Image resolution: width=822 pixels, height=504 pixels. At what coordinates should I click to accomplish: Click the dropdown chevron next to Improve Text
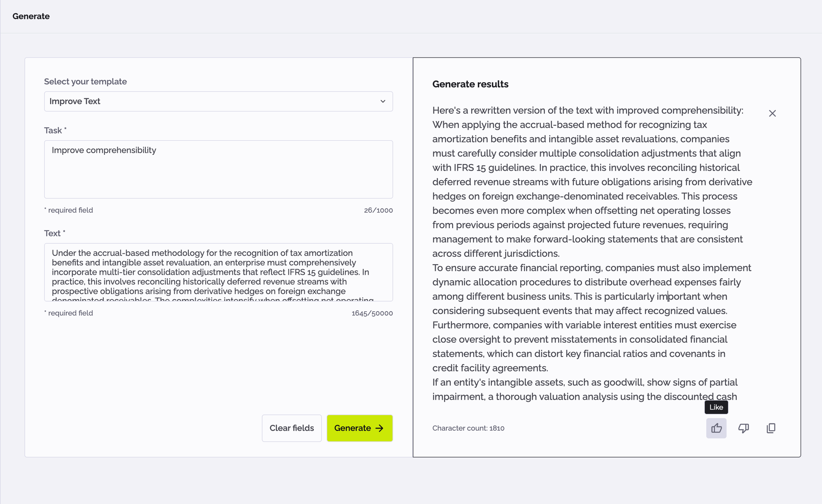pyautogui.click(x=383, y=101)
